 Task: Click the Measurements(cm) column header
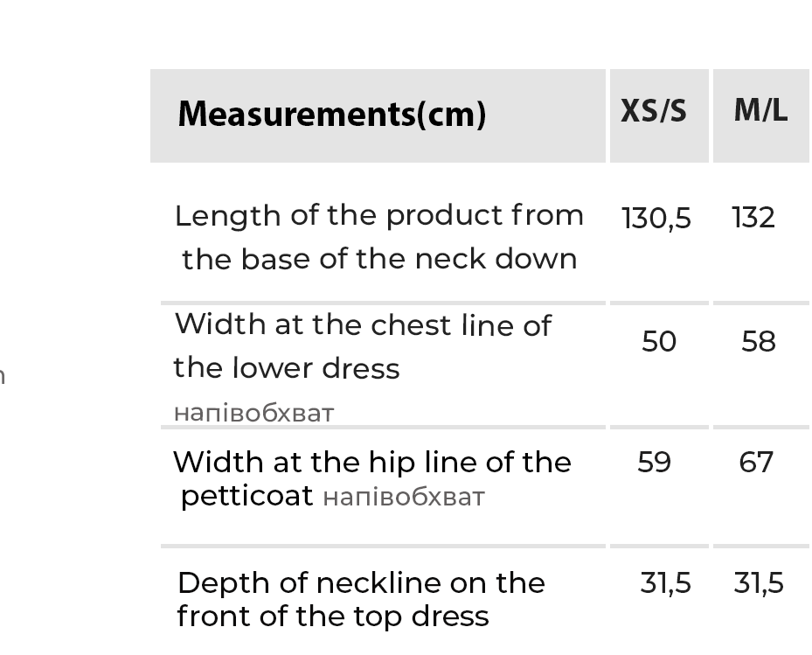click(x=331, y=115)
